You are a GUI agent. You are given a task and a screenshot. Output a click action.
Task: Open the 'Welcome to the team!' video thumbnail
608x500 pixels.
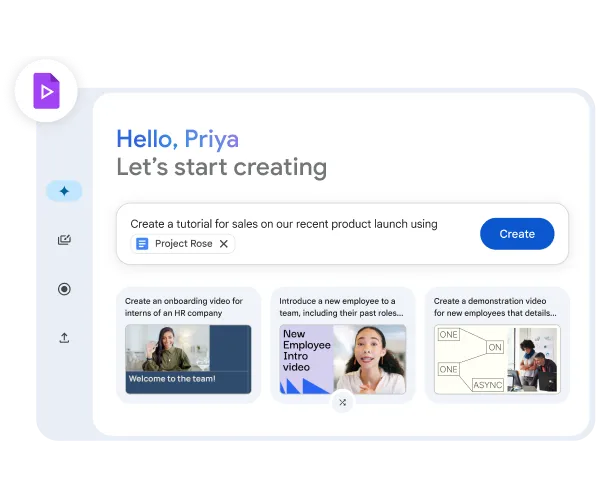coord(188,359)
